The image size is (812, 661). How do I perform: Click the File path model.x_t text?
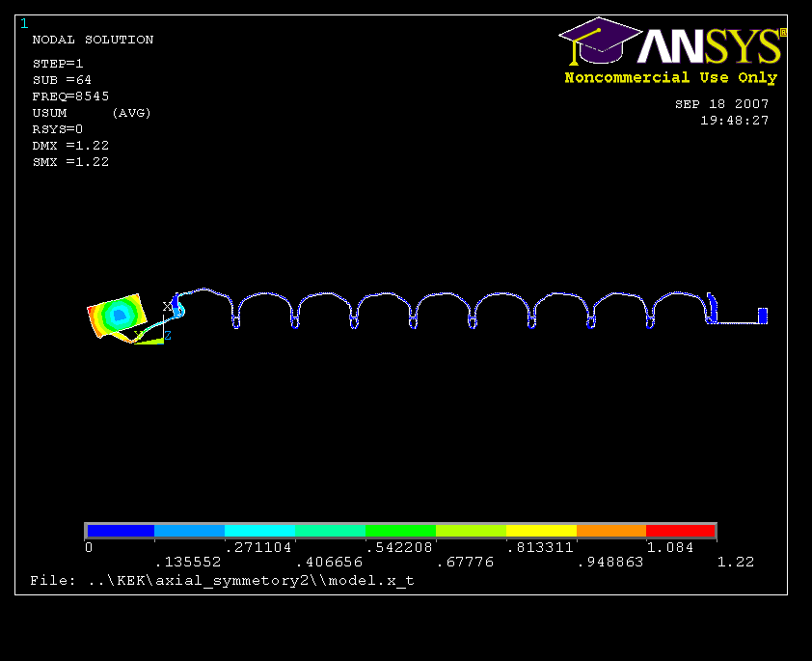(x=222, y=581)
